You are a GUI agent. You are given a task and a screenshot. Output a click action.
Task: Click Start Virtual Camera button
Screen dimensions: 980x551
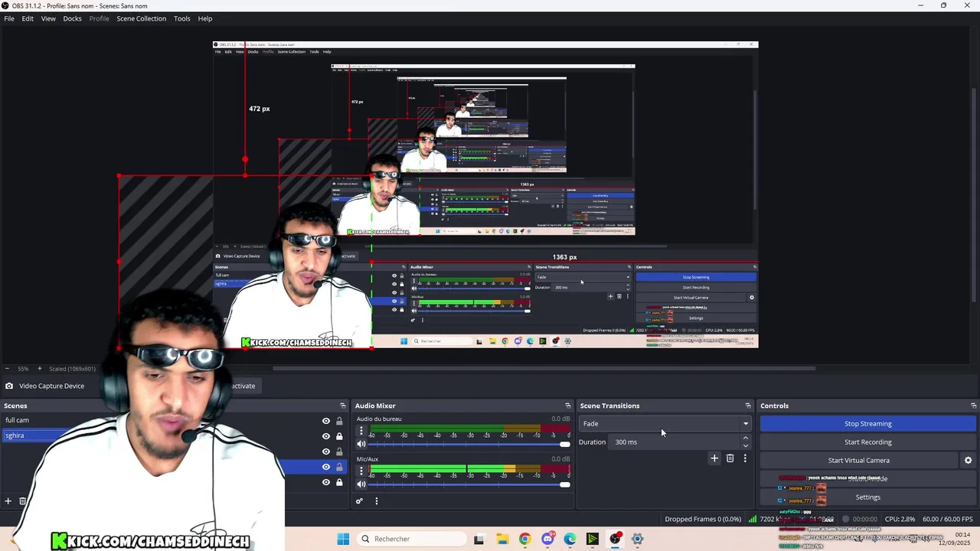(858, 460)
